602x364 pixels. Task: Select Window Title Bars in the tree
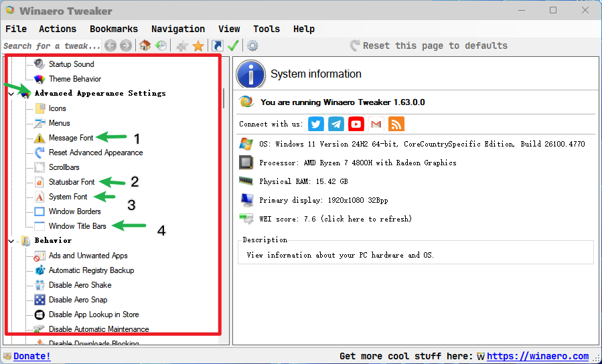77,226
